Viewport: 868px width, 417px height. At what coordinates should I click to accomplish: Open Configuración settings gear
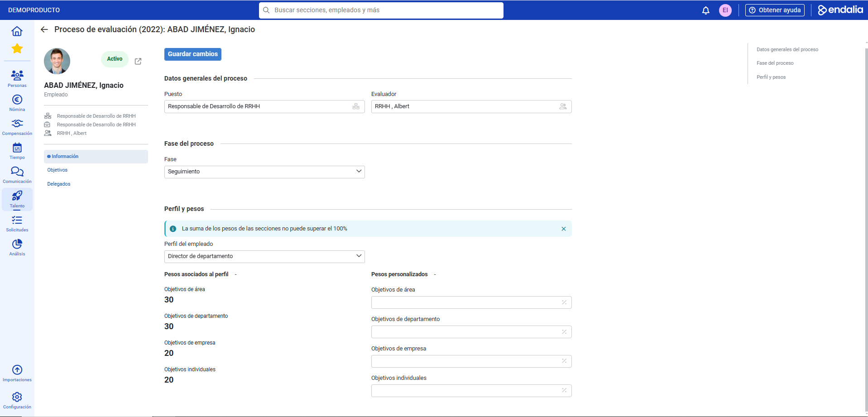[17, 400]
